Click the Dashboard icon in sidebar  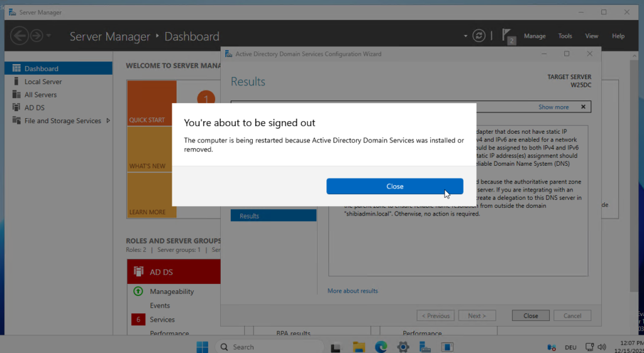(x=16, y=68)
